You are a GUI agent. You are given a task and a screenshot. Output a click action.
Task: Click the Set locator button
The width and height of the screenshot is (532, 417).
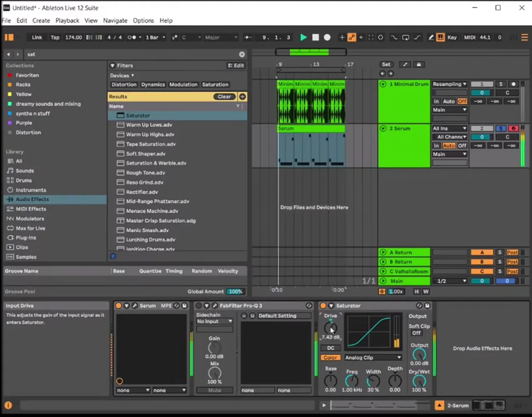click(x=386, y=64)
